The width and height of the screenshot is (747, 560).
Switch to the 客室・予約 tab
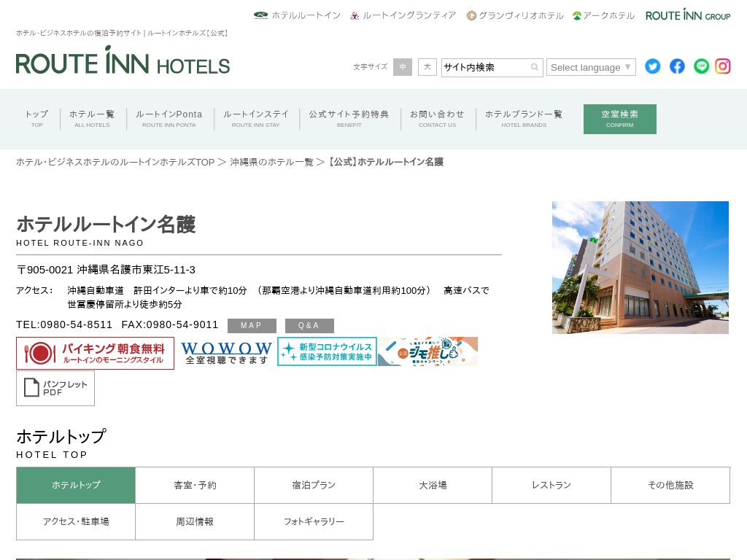click(x=195, y=485)
